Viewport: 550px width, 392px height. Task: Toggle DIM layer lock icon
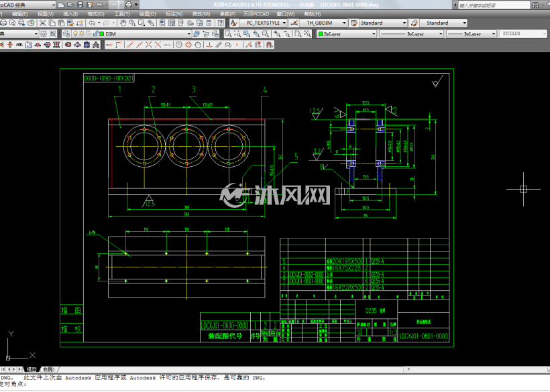click(95, 34)
